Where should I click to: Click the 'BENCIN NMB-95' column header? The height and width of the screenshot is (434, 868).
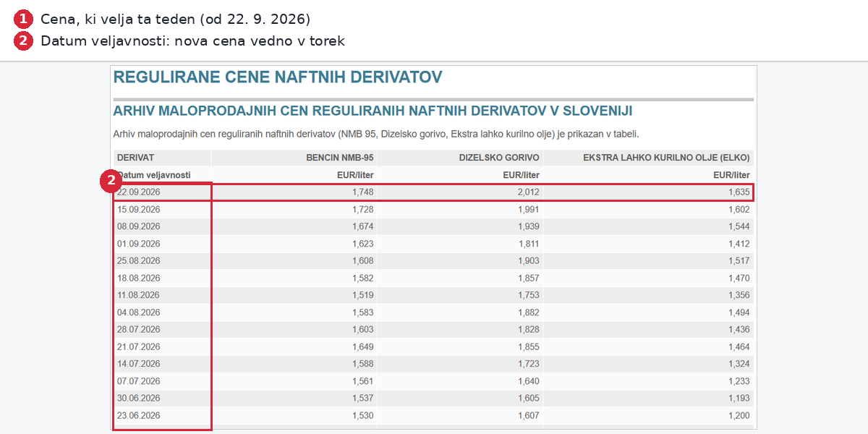tap(339, 157)
